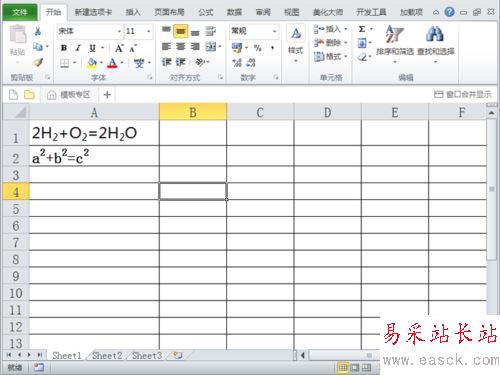500x375 pixels.
Task: Apply percent style format
Action: [258, 48]
